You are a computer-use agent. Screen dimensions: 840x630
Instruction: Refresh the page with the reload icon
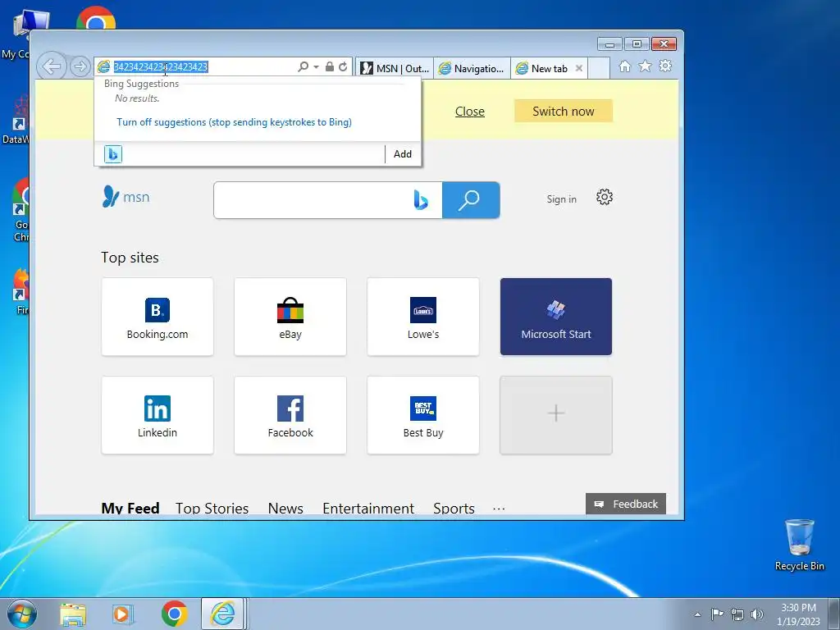(343, 66)
